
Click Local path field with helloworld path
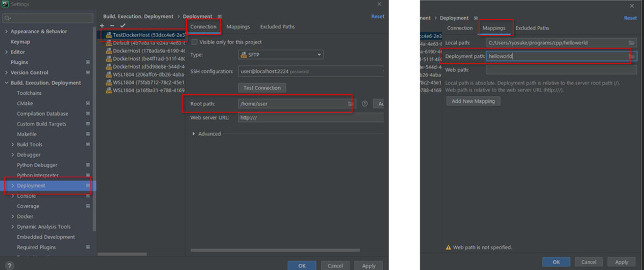click(x=561, y=42)
